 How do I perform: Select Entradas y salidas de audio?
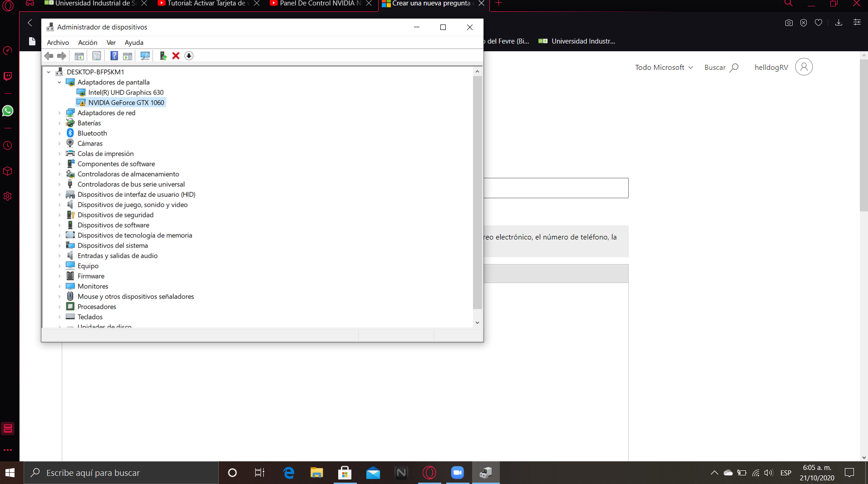pyautogui.click(x=118, y=256)
